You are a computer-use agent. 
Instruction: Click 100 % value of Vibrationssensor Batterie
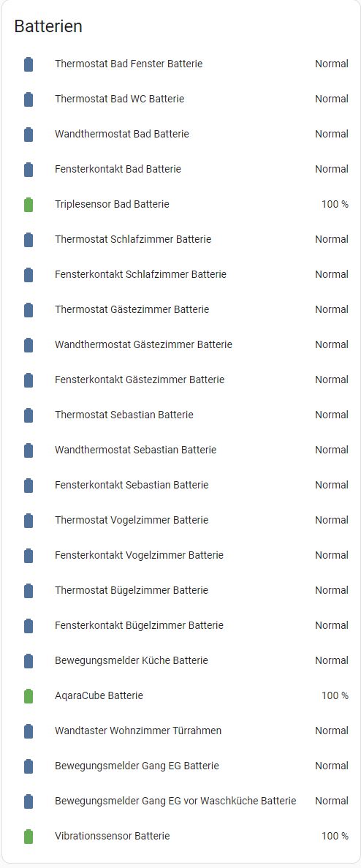coord(335,836)
